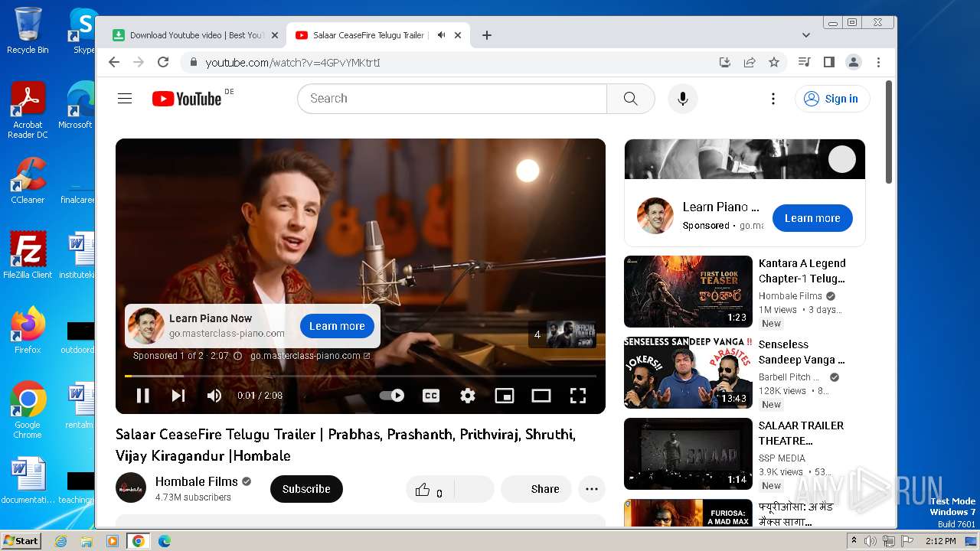This screenshot has width=980, height=551.
Task: Click Learn more in sidebar ad
Action: (x=812, y=218)
